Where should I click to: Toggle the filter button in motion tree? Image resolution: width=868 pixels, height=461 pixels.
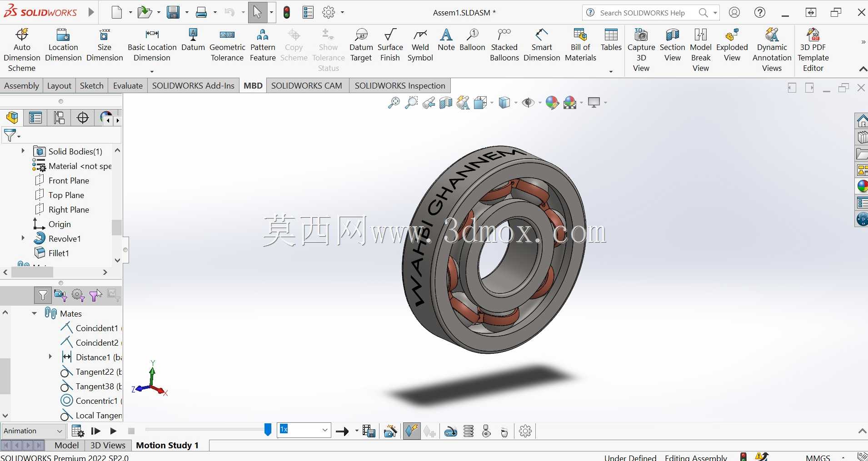tap(43, 296)
